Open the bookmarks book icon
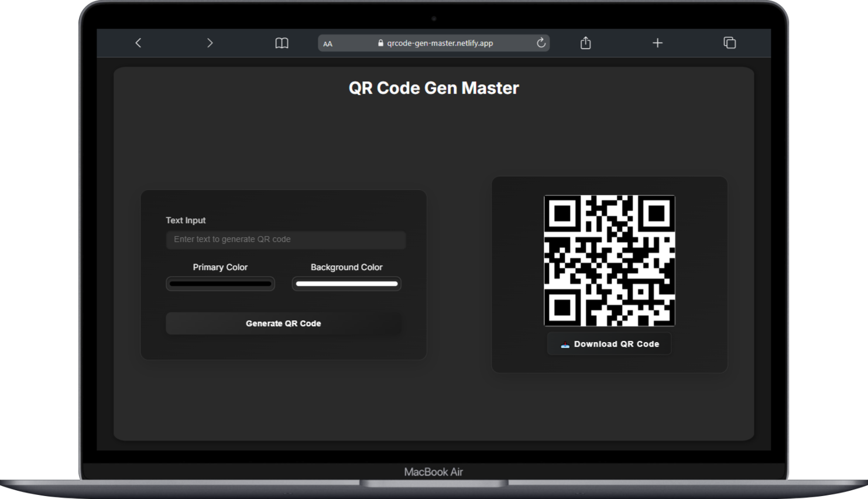 282,43
